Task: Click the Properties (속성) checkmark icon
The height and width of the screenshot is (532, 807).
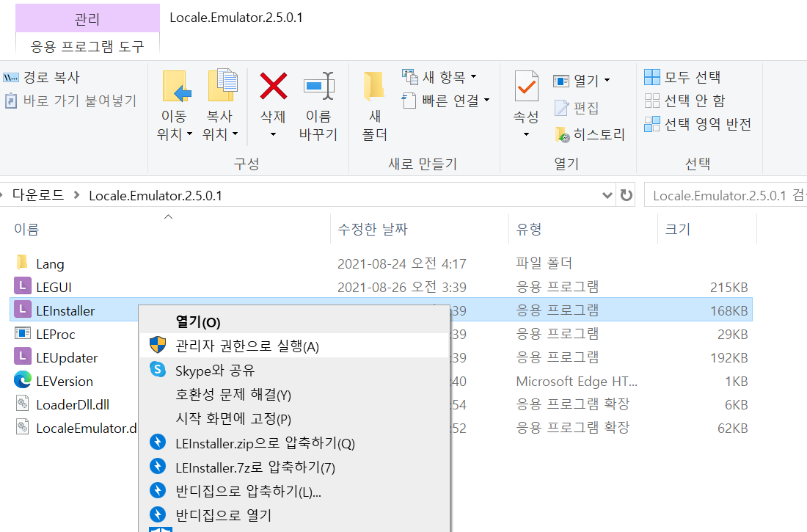Action: (526, 86)
